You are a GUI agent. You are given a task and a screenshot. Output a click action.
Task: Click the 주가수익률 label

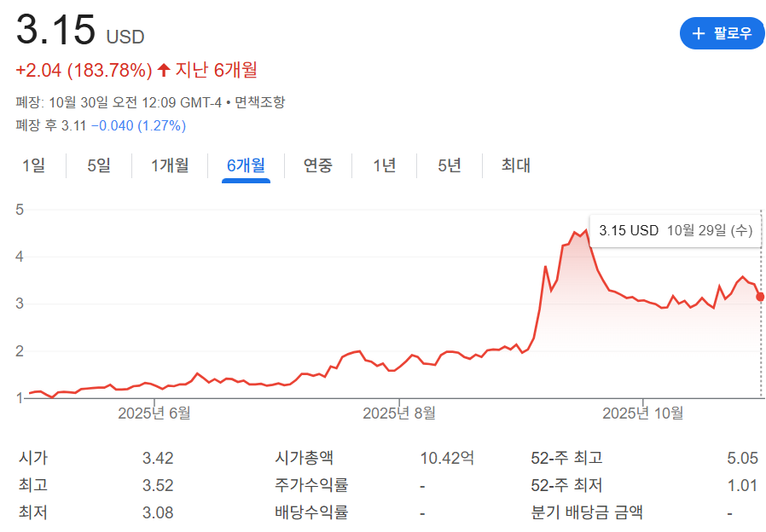[311, 485]
